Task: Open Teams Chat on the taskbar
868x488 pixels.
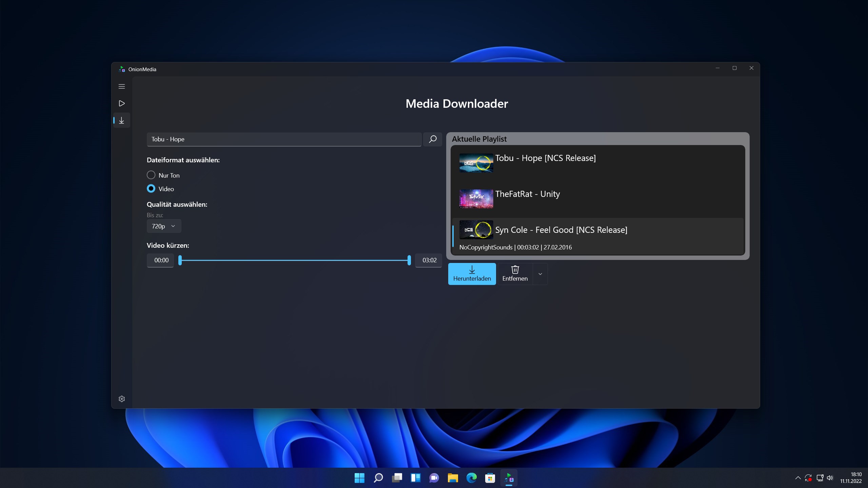Action: 434,478
